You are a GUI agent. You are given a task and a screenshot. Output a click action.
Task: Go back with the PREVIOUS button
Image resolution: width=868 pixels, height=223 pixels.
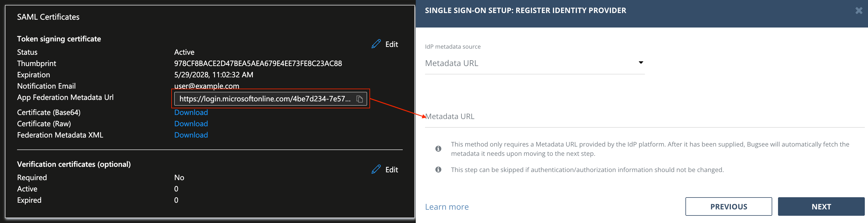click(x=728, y=206)
